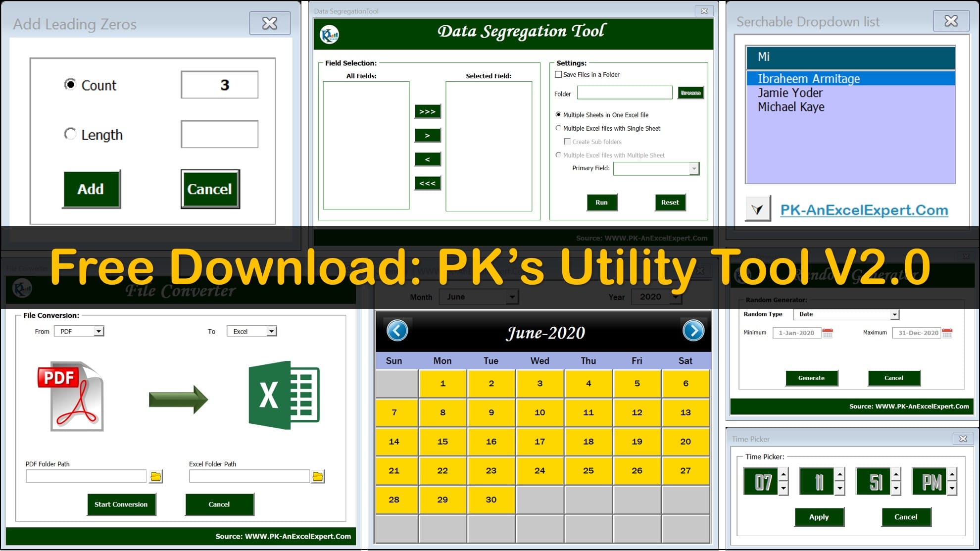This screenshot has height=551, width=980.
Task: Click Cancel in Time Picker
Action: click(906, 517)
